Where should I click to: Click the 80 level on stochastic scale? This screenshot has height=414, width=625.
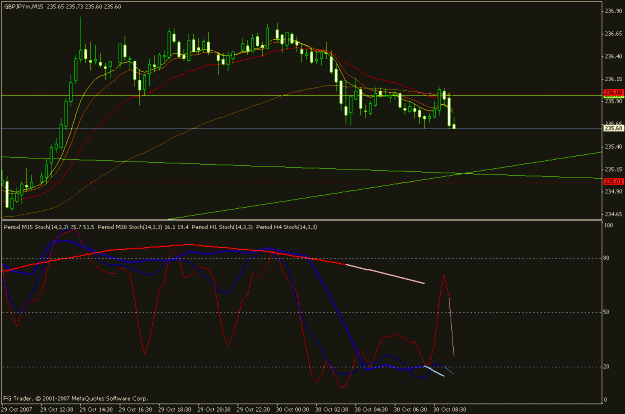click(607, 258)
